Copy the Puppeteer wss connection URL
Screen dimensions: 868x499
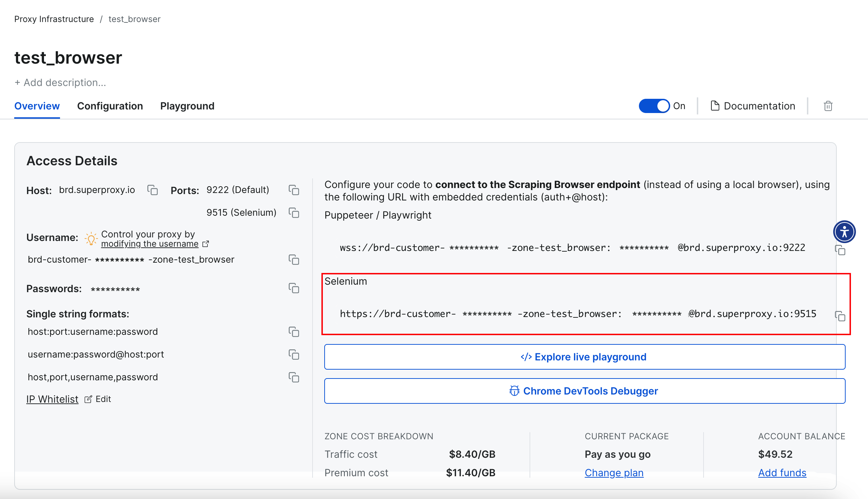click(x=840, y=250)
